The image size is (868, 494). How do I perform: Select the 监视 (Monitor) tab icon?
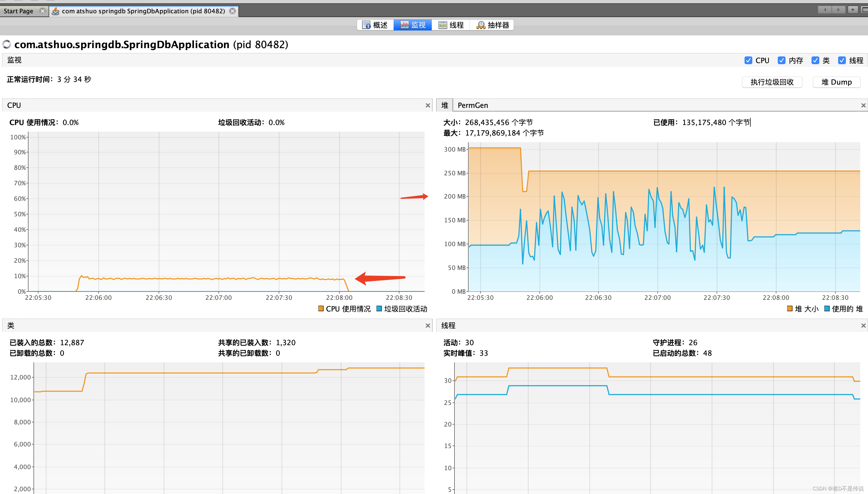404,25
